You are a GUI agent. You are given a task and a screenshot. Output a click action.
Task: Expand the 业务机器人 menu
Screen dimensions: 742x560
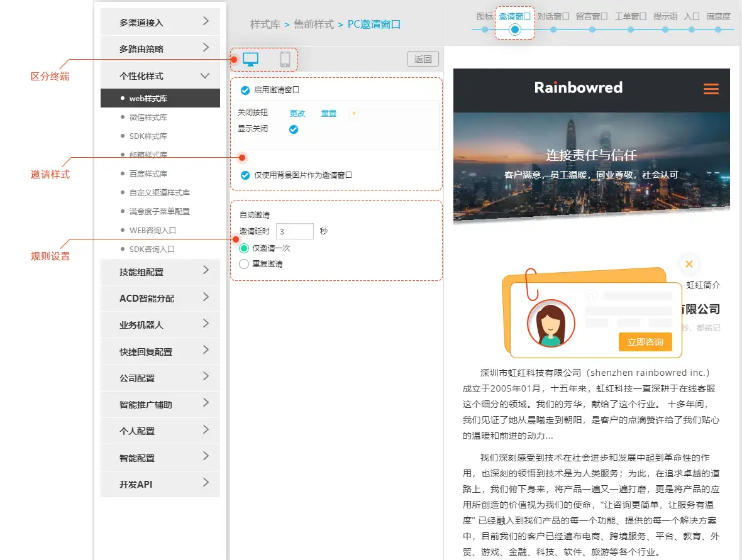pos(160,324)
